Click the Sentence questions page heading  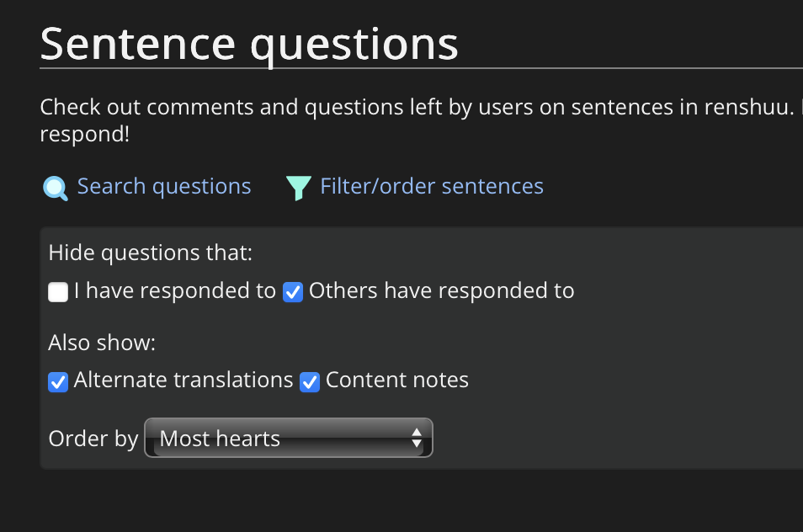tap(249, 45)
